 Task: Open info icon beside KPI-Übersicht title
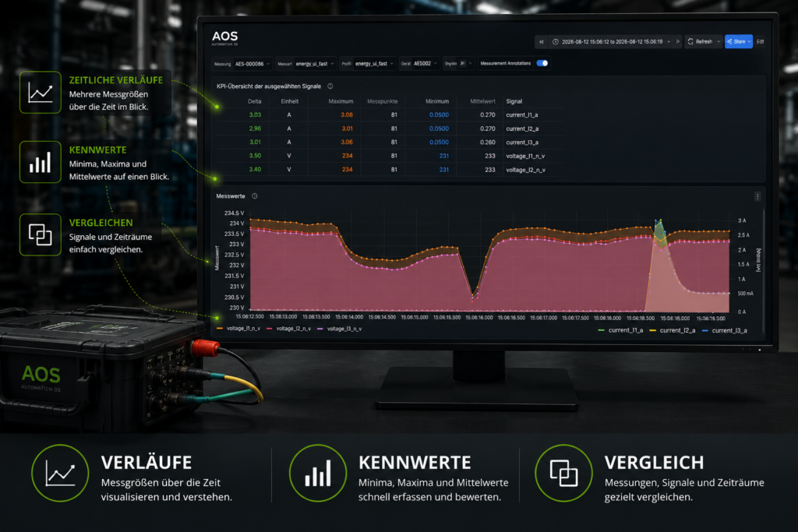330,86
